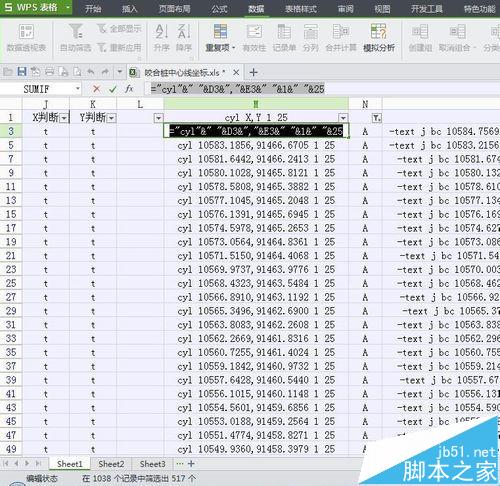The height and width of the screenshot is (486, 500).
Task: Switch to the 表格样式 ribbon tab
Action: [x=301, y=9]
